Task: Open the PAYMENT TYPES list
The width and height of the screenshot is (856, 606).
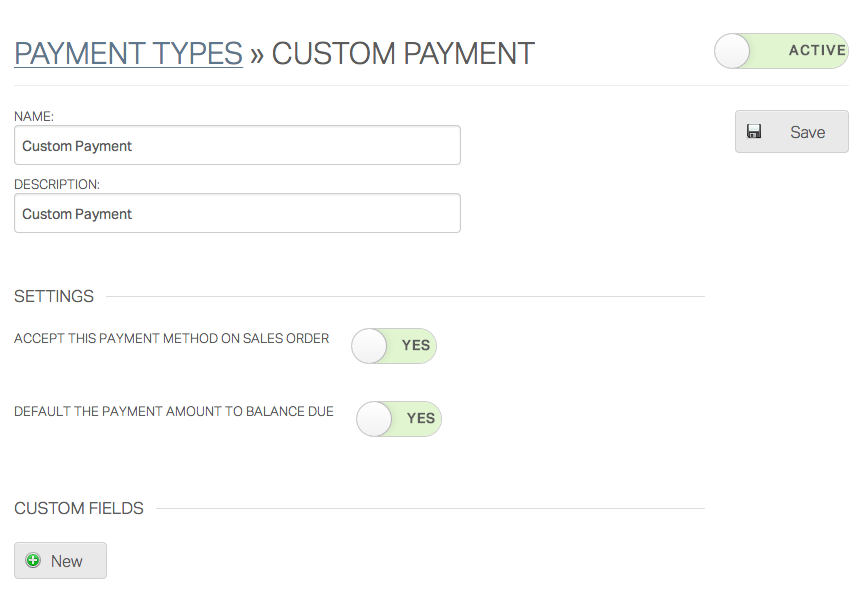Action: [128, 53]
